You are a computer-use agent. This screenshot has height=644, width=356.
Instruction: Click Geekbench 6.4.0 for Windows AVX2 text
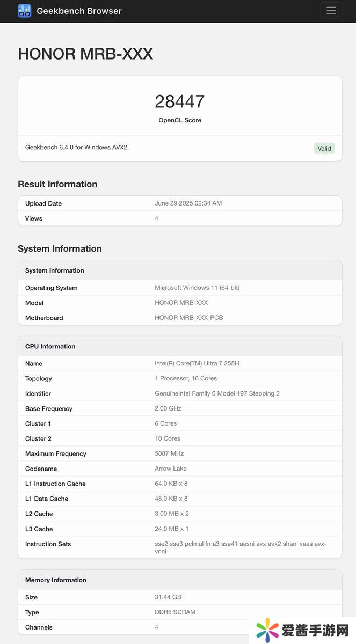tap(76, 147)
